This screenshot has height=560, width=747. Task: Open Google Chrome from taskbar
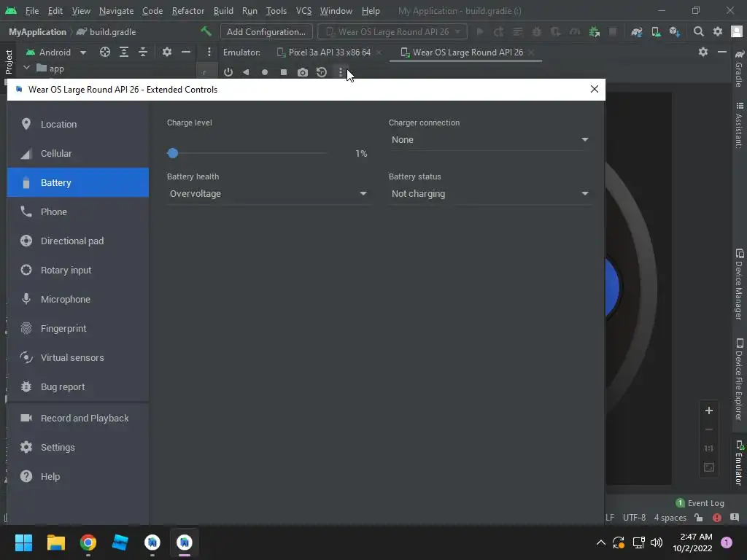tap(88, 542)
